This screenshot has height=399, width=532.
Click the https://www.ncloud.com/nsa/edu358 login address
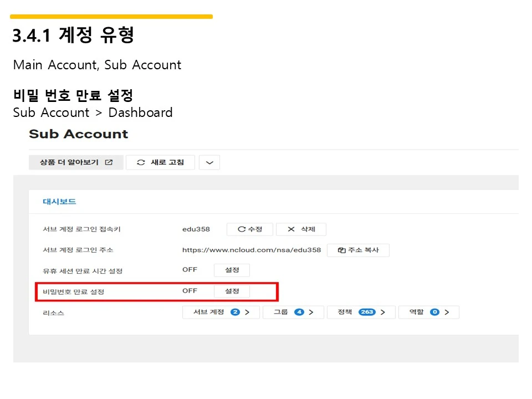[252, 250]
